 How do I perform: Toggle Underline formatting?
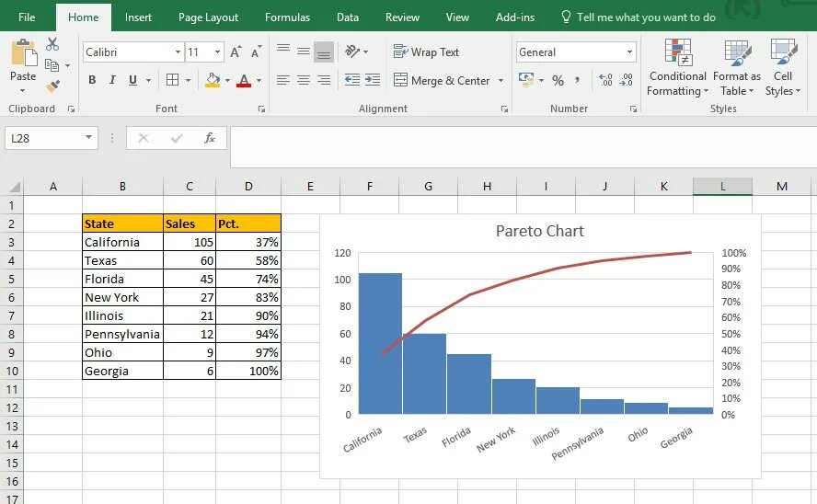132,80
